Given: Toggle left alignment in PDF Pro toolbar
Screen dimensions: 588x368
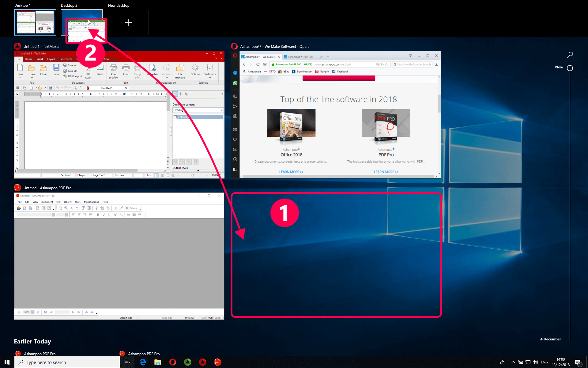Looking at the screenshot, I should pyautogui.click(x=73, y=215).
